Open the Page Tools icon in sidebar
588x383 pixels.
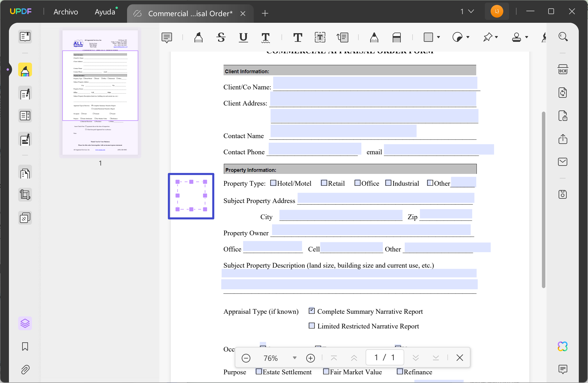(25, 218)
